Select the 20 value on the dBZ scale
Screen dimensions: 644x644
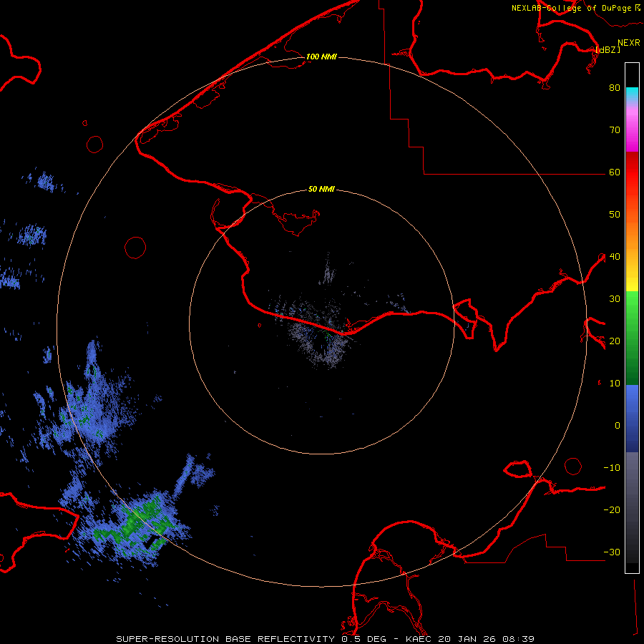coord(615,341)
